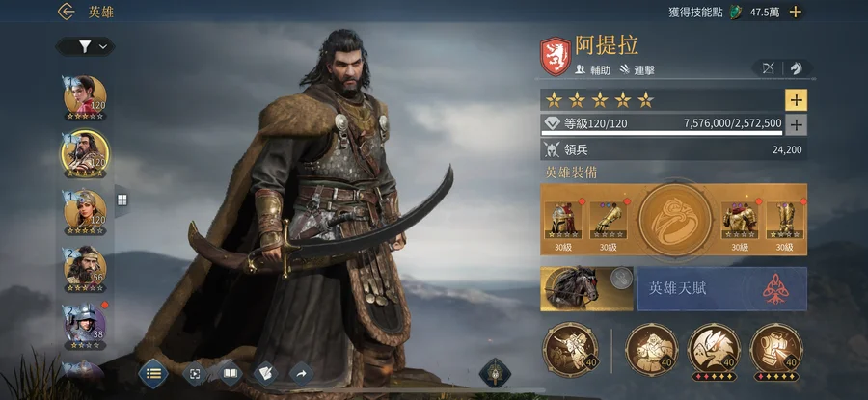Open the center ring equipment slot
Image resolution: width=868 pixels, height=400 pixels.
[675, 220]
